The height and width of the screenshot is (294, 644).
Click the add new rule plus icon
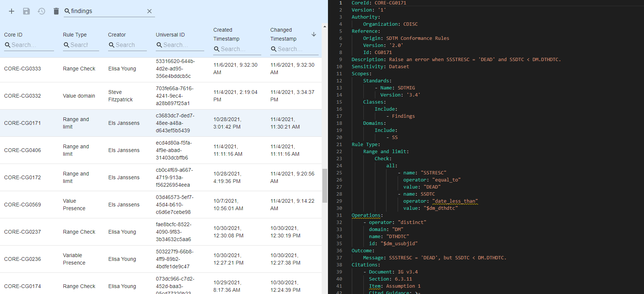pos(12,11)
